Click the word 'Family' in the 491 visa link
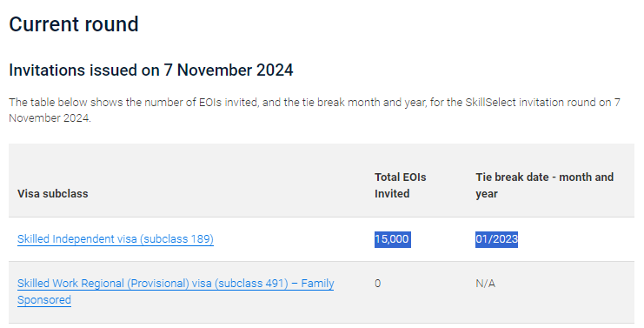 [317, 284]
